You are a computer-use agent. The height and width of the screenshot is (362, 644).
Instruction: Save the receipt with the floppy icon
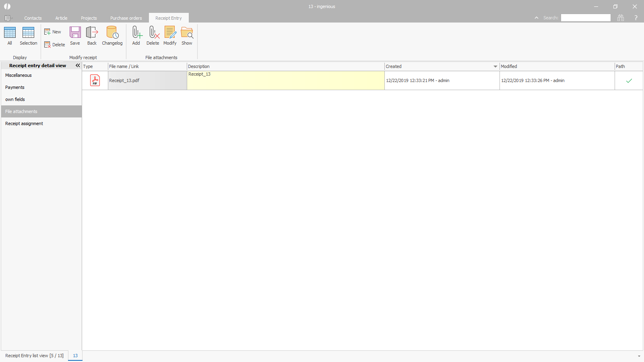pyautogui.click(x=75, y=33)
